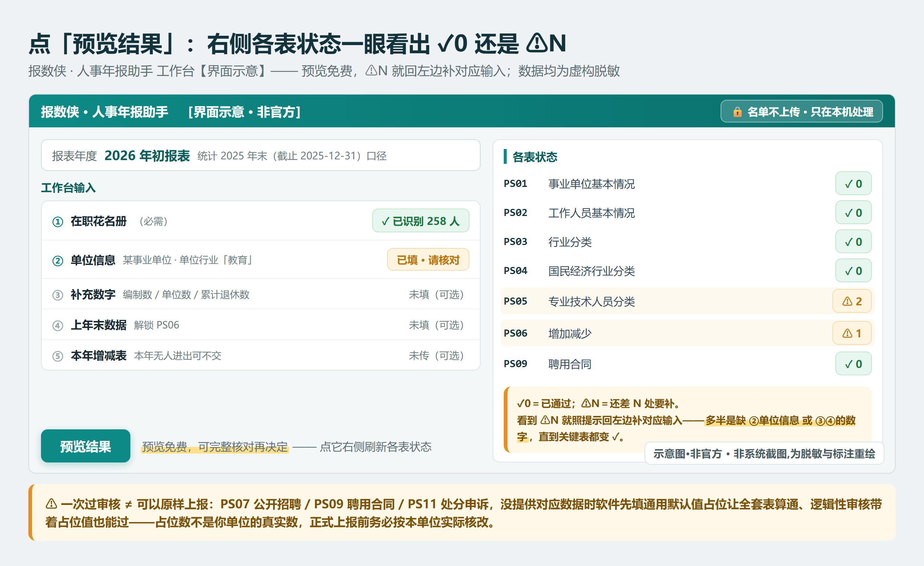Viewport: 924px width, 566px height.
Task: Open the 本年增减表 input row
Action: point(261,355)
